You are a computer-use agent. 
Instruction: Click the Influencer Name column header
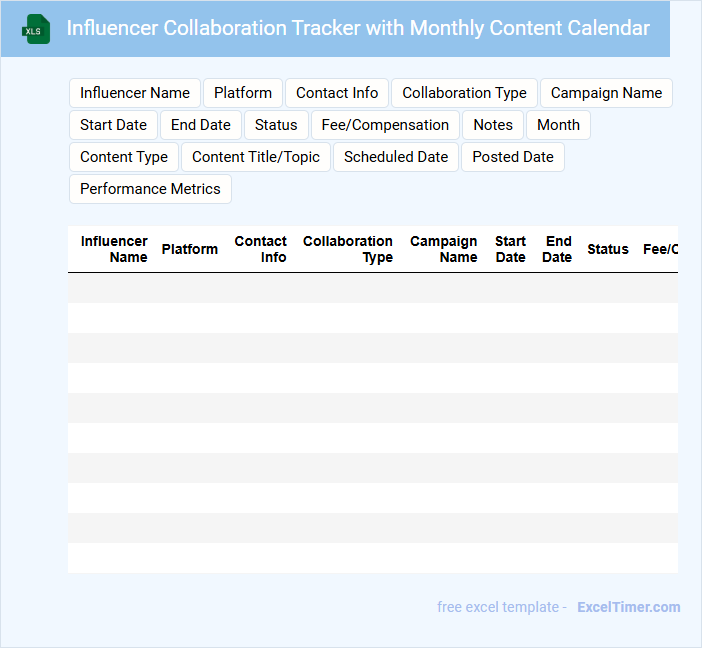point(114,249)
